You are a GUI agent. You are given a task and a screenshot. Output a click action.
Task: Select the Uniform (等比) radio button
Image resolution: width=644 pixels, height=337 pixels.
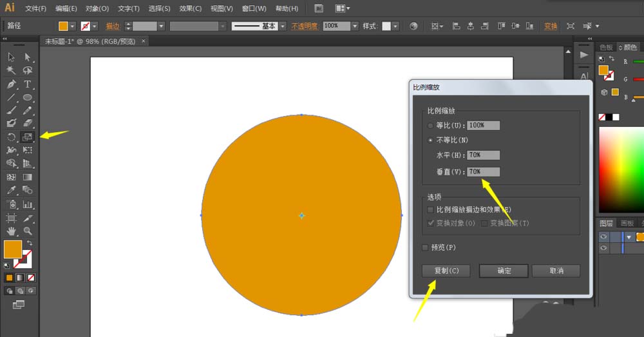tap(431, 125)
